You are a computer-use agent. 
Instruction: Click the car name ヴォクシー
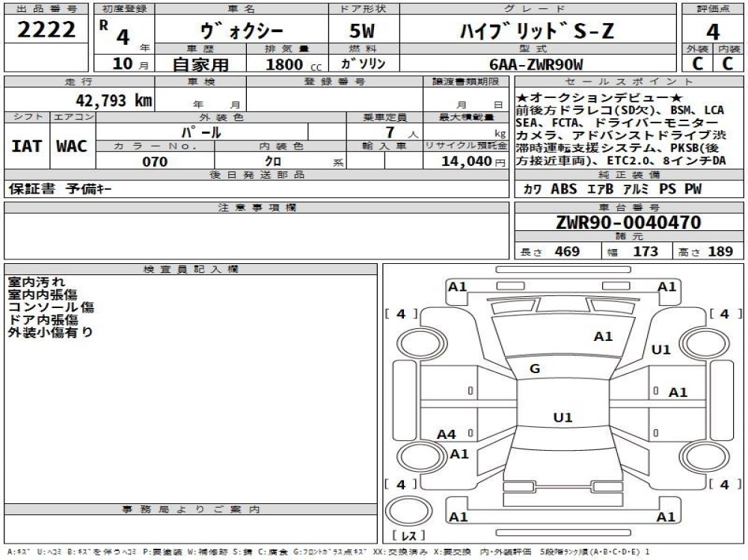[240, 31]
